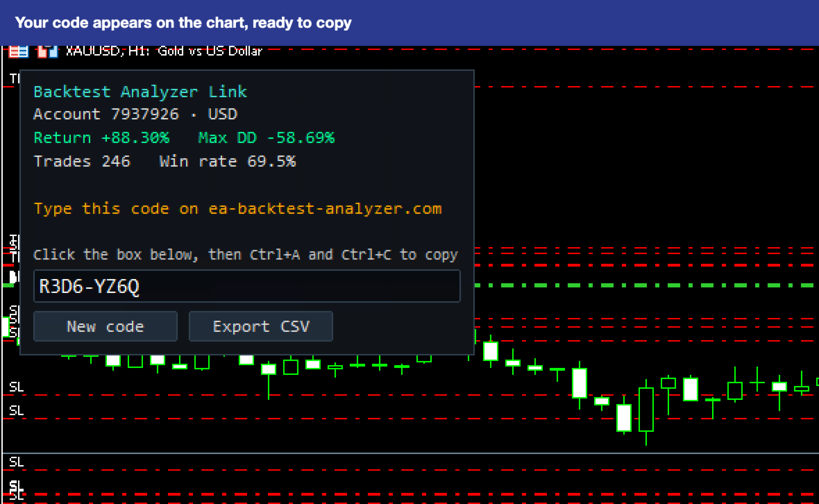Click the upper SL label above the separator
The width and height of the screenshot is (819, 504).
[16, 387]
